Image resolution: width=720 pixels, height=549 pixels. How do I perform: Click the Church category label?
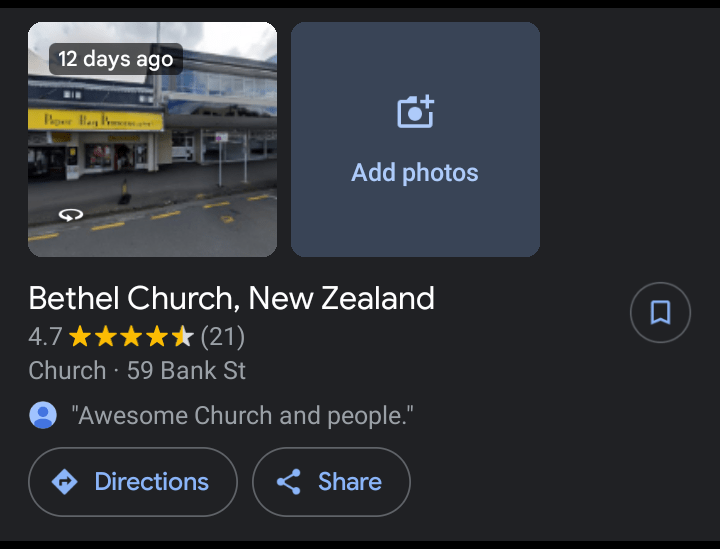pyautogui.click(x=67, y=371)
